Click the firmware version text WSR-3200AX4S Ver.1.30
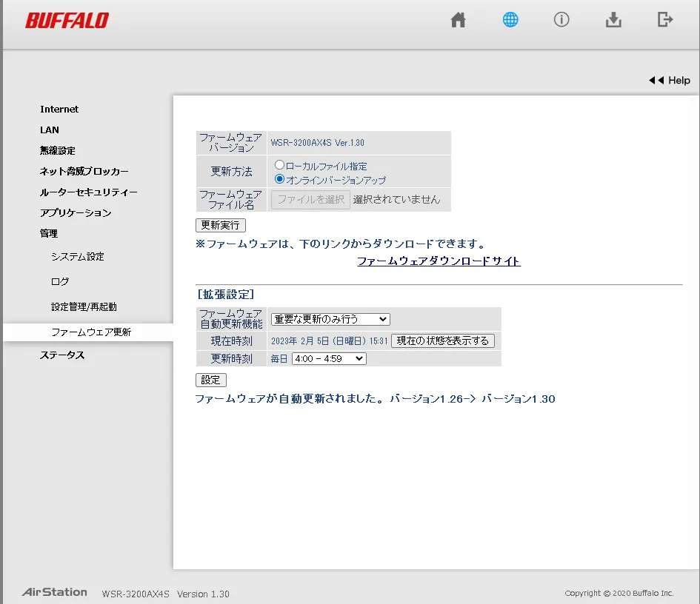This screenshot has height=604, width=700. pos(318,143)
